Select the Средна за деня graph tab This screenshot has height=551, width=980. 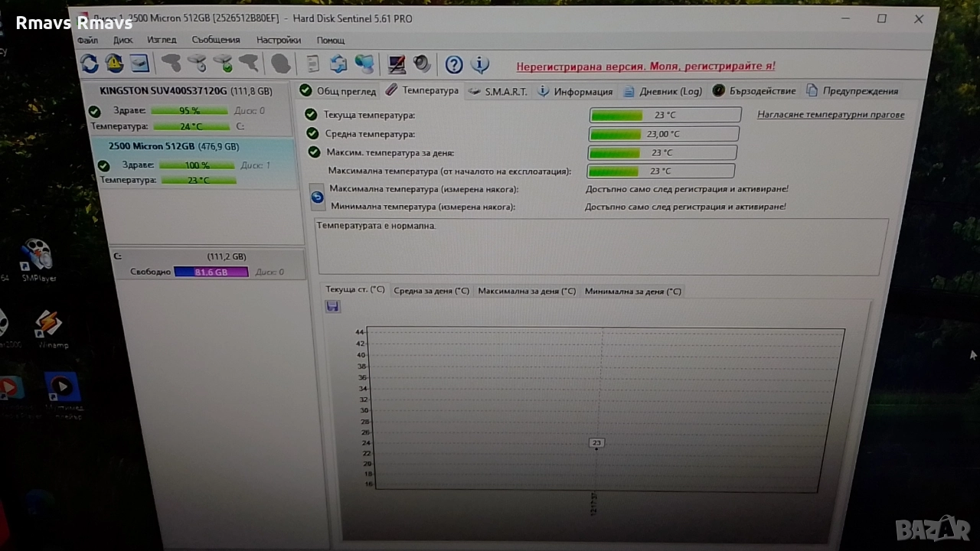[431, 291]
